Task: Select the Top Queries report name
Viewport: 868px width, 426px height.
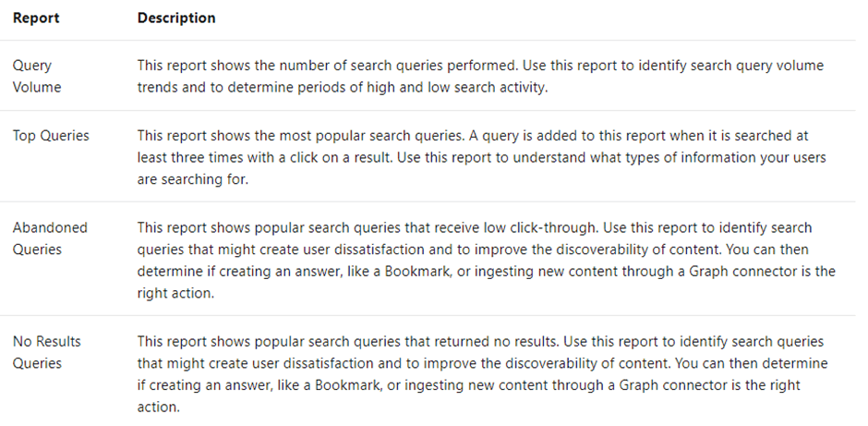Action: 51,136
